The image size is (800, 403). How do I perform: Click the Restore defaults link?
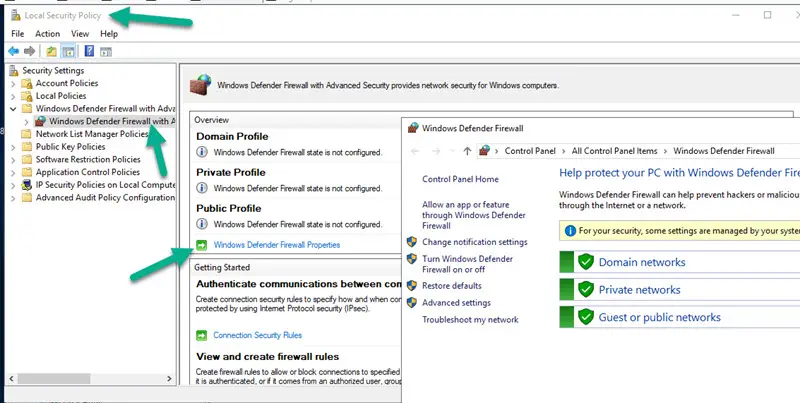(452, 286)
